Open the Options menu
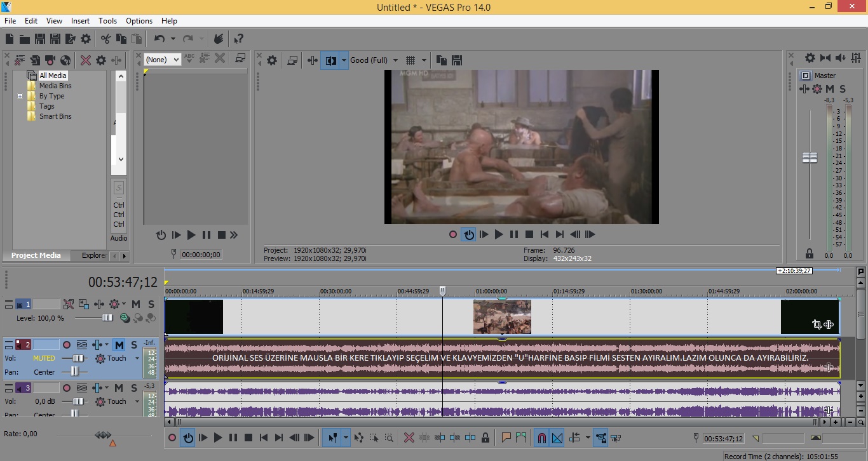The width and height of the screenshot is (868, 461). 139,21
